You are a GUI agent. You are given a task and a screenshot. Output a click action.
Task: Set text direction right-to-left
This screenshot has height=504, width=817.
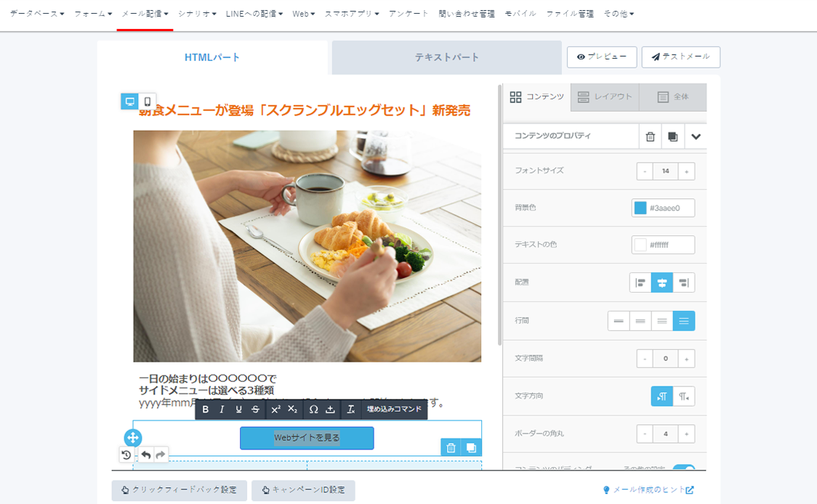coord(684,397)
